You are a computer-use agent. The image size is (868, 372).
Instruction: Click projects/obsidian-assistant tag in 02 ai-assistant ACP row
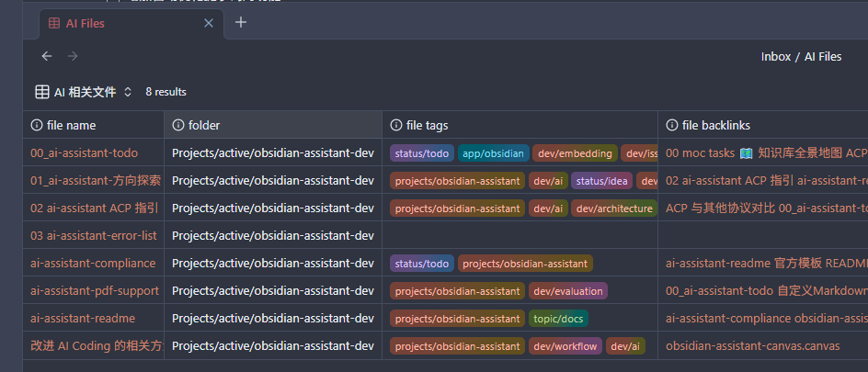click(x=457, y=209)
